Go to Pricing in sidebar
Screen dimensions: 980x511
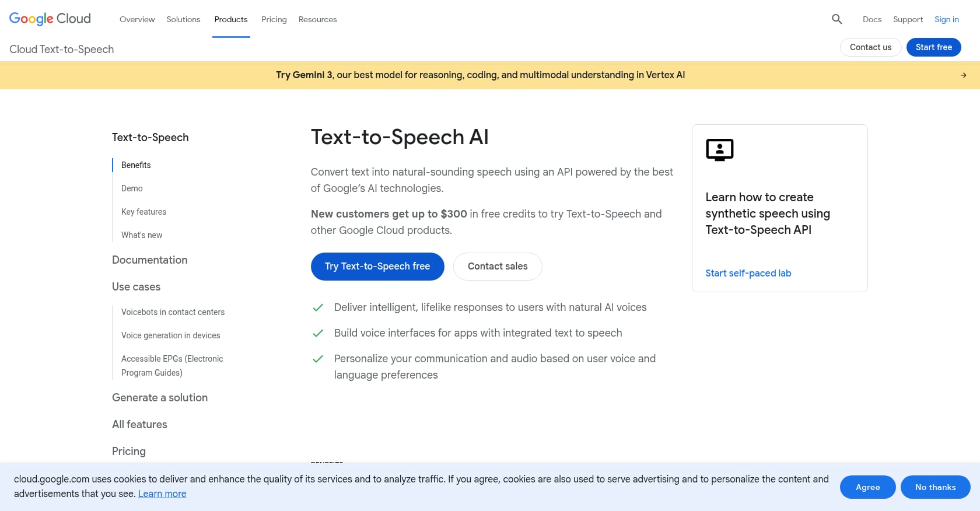(x=129, y=452)
